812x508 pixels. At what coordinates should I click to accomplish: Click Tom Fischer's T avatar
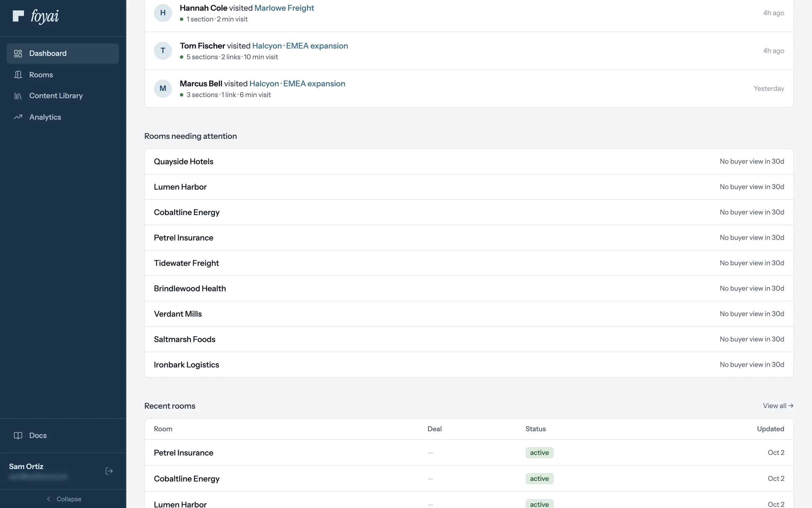tap(163, 51)
